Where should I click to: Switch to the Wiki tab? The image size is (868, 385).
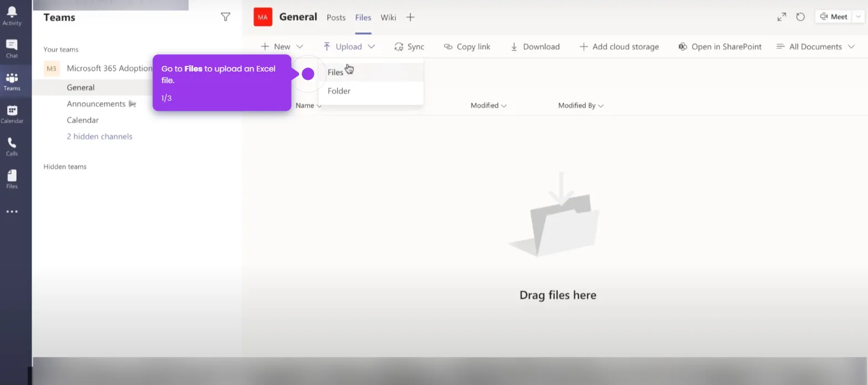[388, 17]
